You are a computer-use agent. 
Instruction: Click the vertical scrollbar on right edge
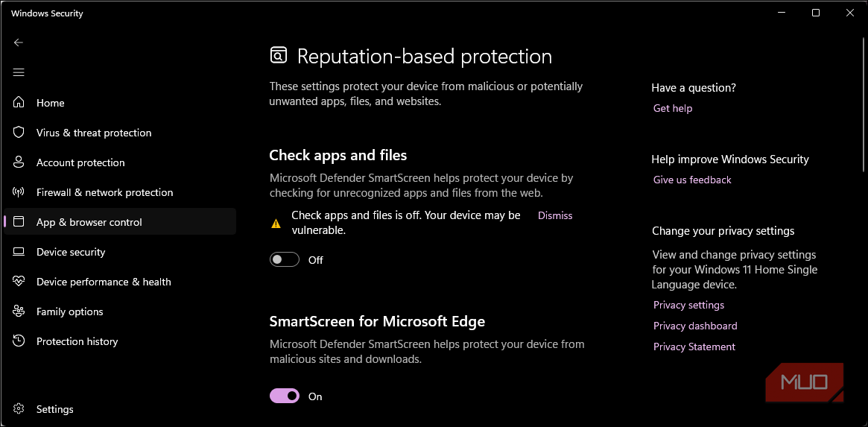[864, 104]
